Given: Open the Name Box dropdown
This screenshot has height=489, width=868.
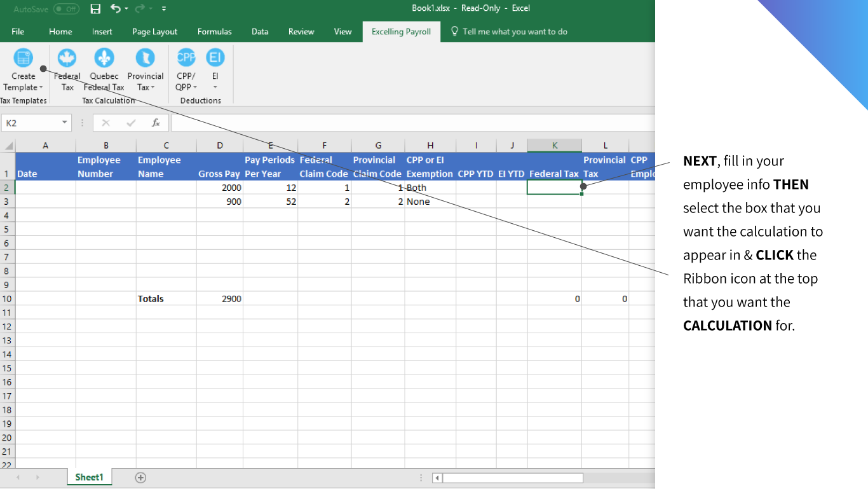Looking at the screenshot, I should tap(64, 123).
